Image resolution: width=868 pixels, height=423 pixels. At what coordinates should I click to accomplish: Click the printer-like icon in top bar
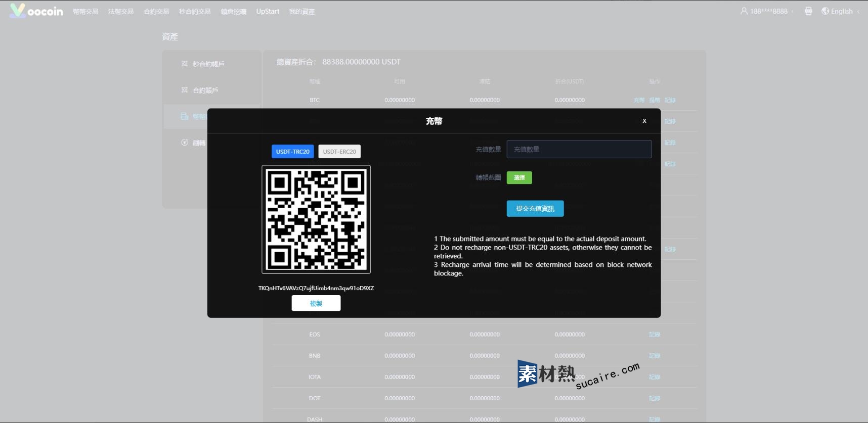(808, 11)
